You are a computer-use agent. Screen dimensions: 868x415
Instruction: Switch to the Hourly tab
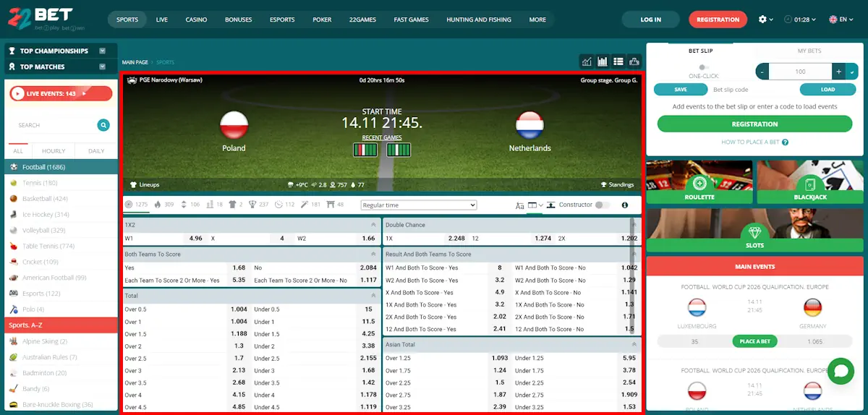click(x=54, y=151)
